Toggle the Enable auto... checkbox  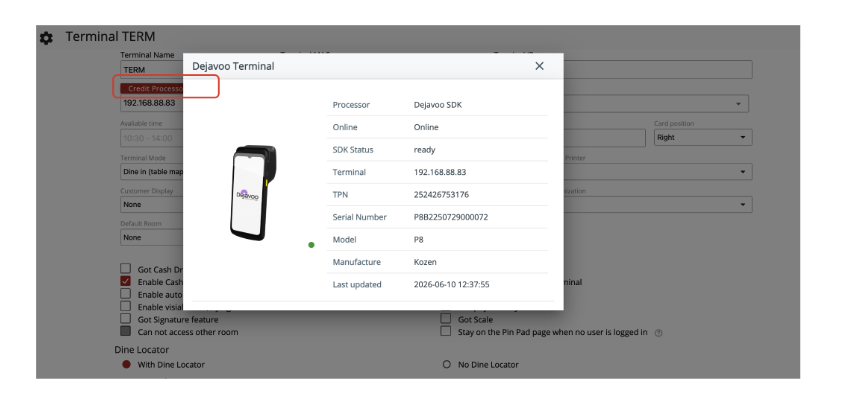coord(126,294)
